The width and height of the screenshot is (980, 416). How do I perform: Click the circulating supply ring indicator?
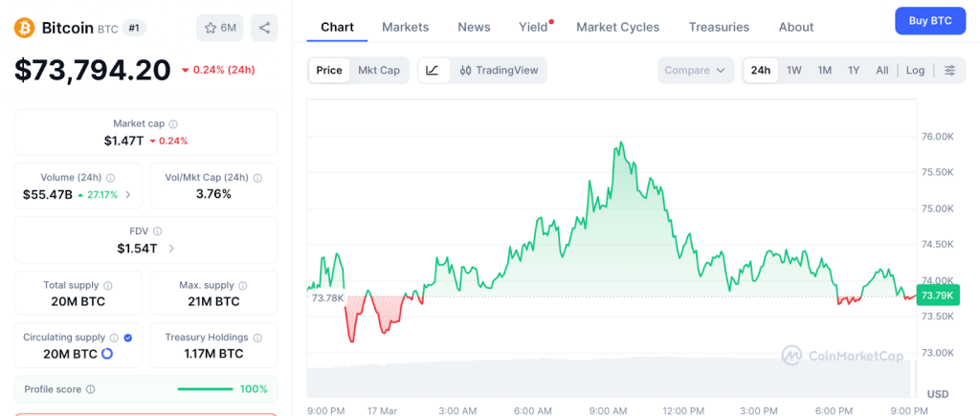107,355
